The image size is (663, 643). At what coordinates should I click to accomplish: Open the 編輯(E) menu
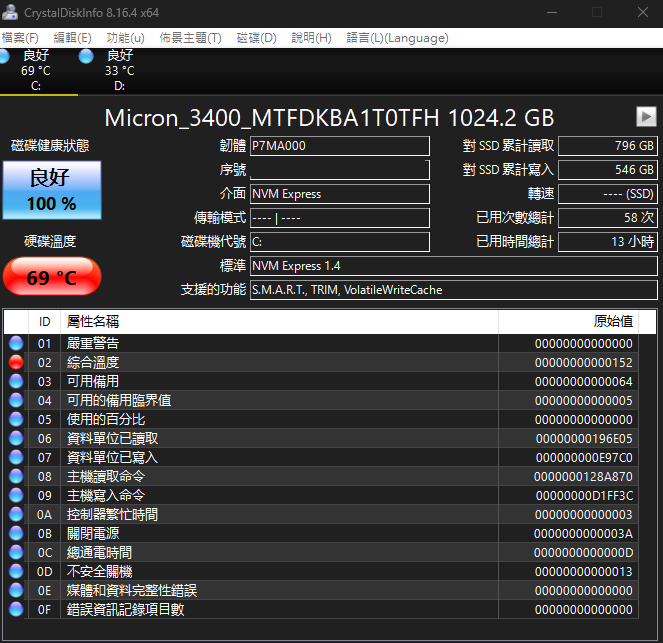coord(72,38)
